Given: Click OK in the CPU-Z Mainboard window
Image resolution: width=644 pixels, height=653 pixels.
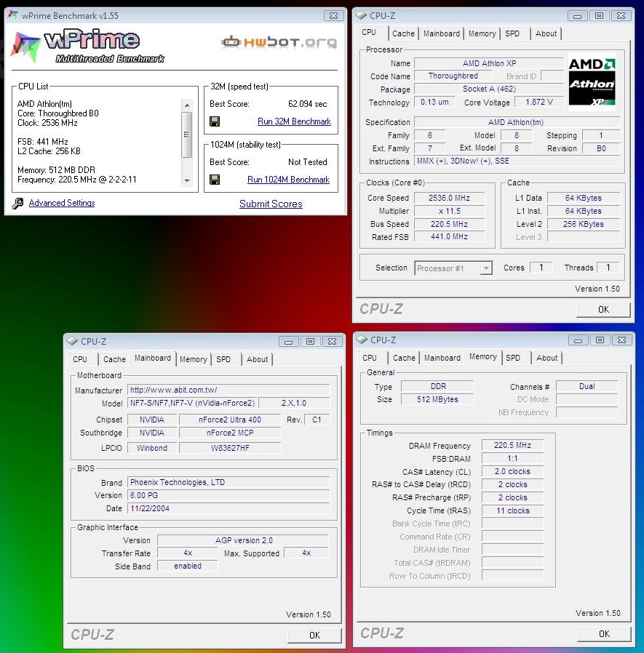Looking at the screenshot, I should pyautogui.click(x=314, y=635).
